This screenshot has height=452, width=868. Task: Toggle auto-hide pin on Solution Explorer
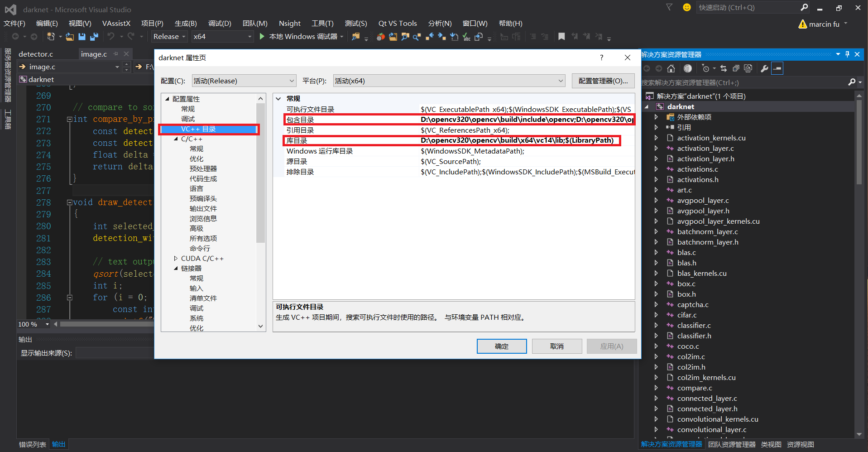[847, 54]
